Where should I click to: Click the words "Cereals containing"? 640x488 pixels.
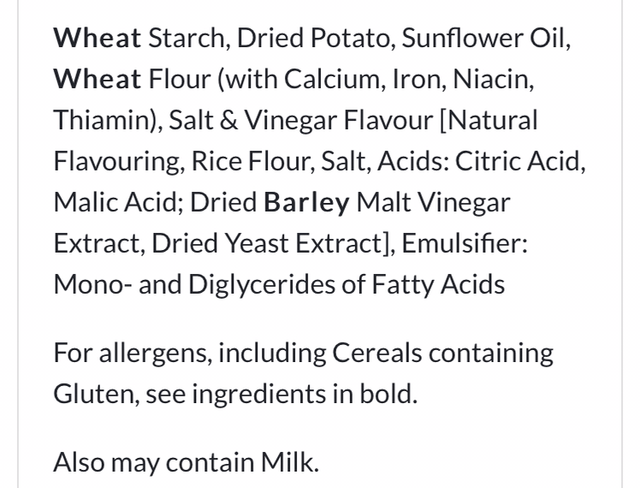point(457,353)
